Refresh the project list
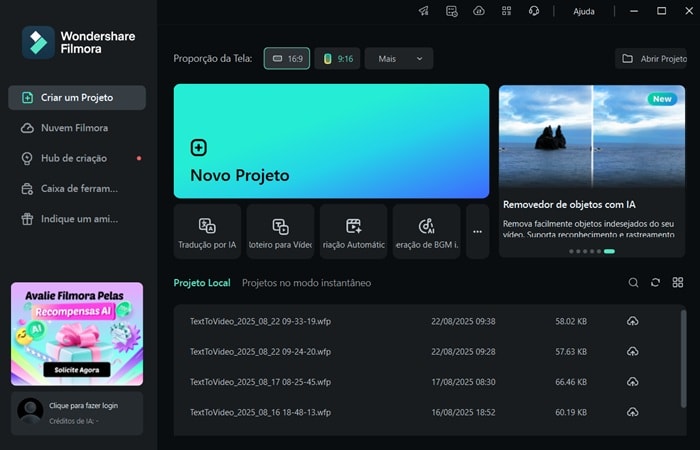Screen dimensions: 700x450 pyautogui.click(x=655, y=283)
